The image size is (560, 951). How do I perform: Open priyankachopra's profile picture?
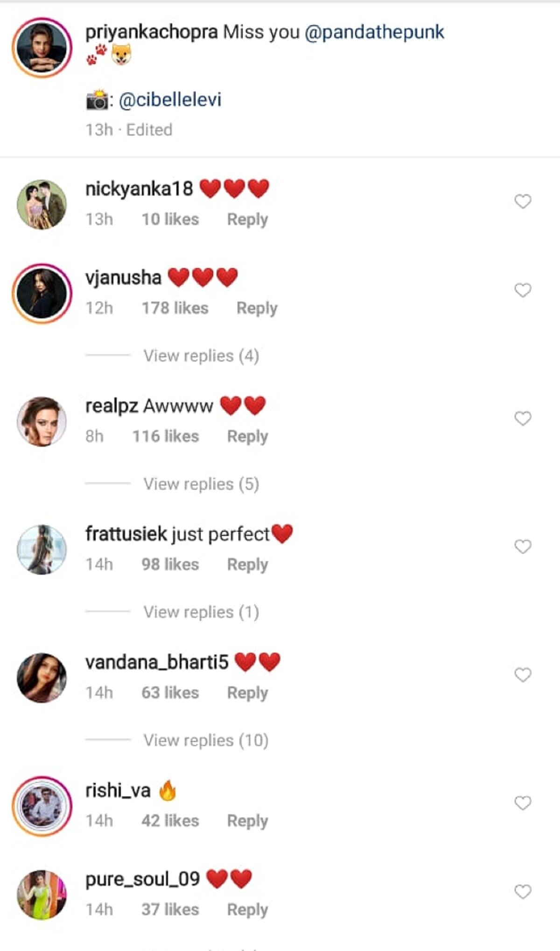pyautogui.click(x=42, y=47)
